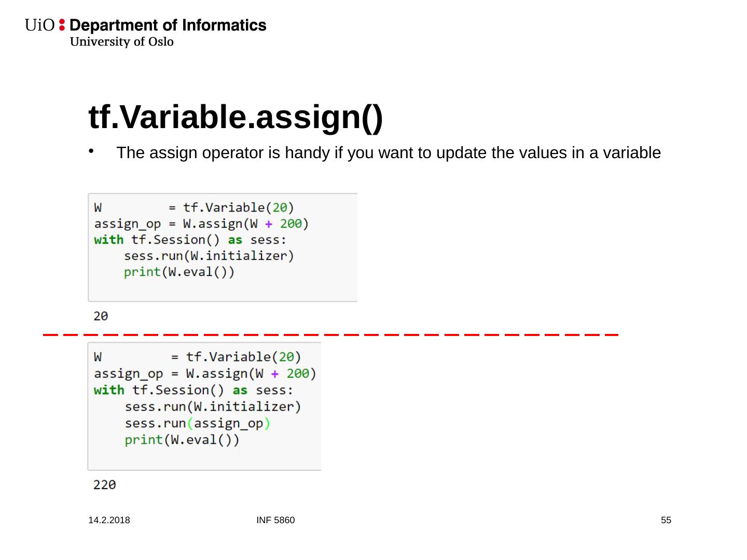Click the INF 5860 course code
The width and height of the screenshot is (747, 560).
click(x=275, y=520)
